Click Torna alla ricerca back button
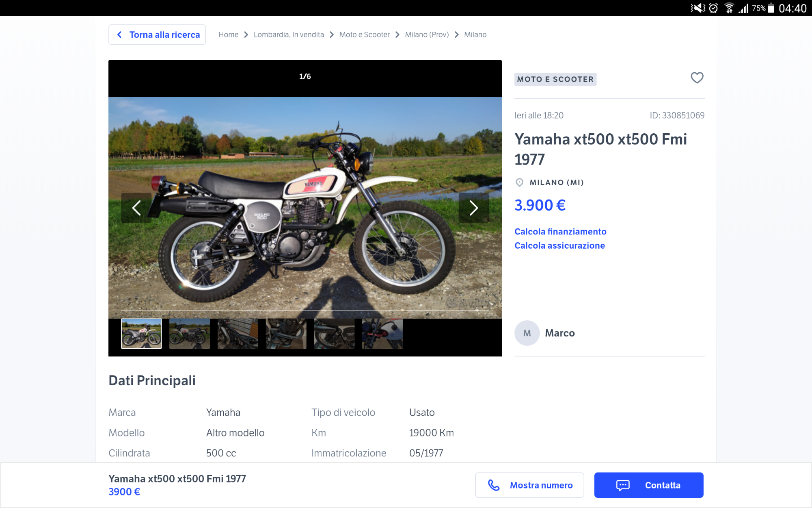The width and height of the screenshot is (812, 508). (x=157, y=35)
